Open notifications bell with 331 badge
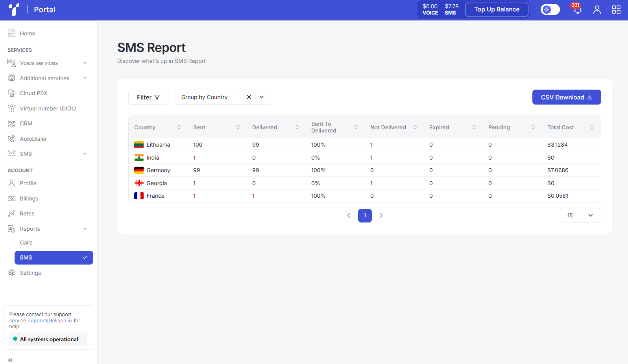628x364 pixels. tap(577, 9)
